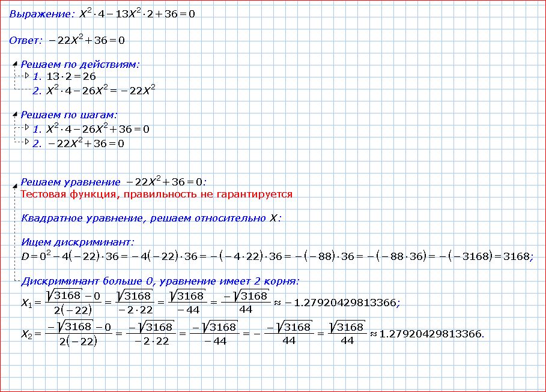Click the "Решаем по действиям" heading text

(80, 64)
